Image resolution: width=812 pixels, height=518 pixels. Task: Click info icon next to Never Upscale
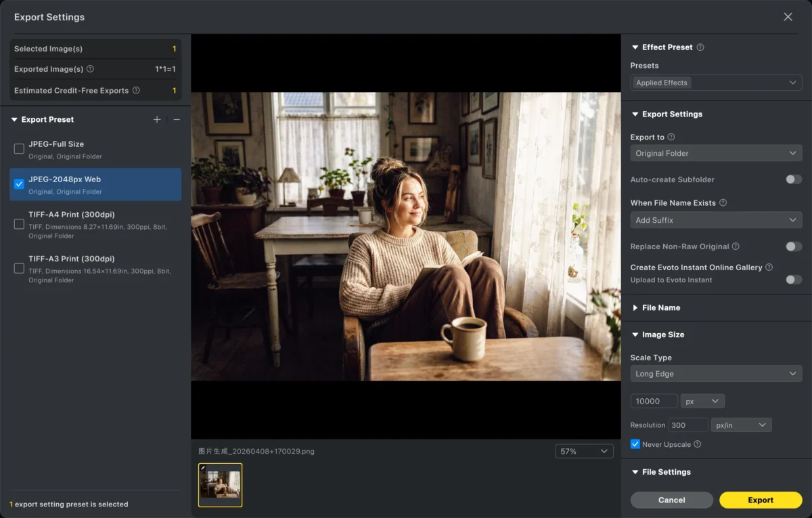pyautogui.click(x=698, y=445)
